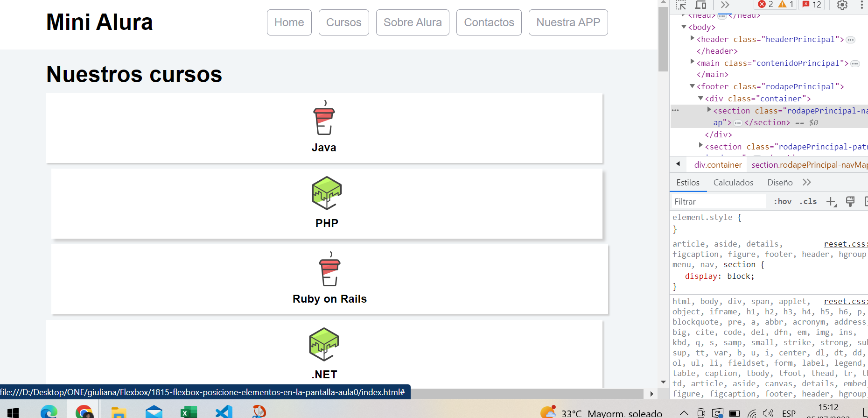
Task: Select the Java course label
Action: 324,148
